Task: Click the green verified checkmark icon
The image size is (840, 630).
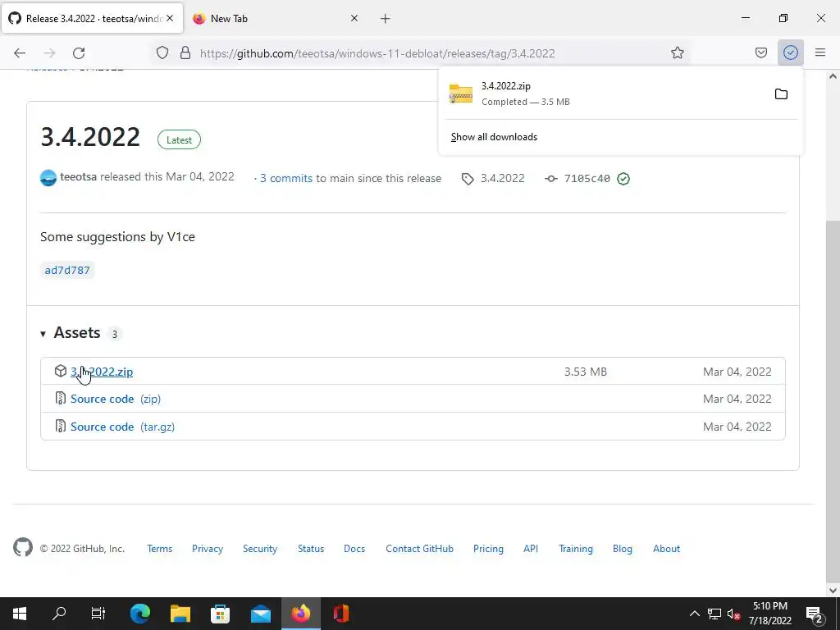Action: click(x=623, y=178)
